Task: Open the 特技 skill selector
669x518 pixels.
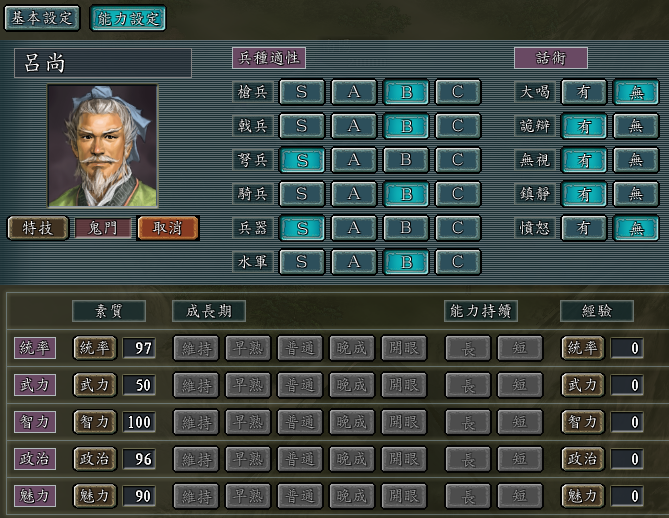Action: (x=38, y=228)
